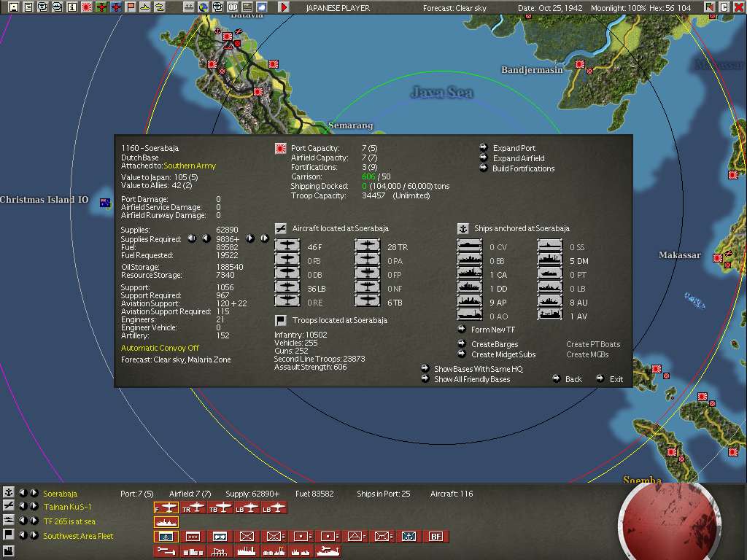Select the TR air unit in bottom bar
Screen dimensions: 747x560
[x=193, y=507]
